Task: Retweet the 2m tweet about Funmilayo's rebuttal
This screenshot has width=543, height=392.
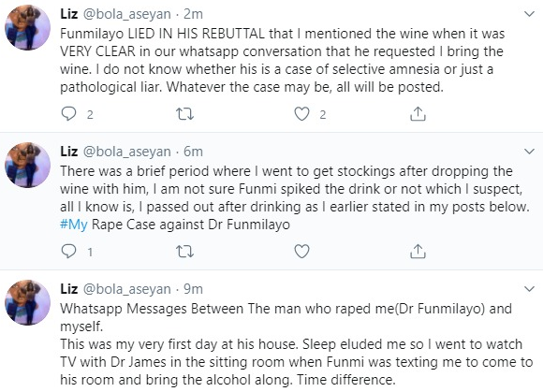Action: point(184,114)
